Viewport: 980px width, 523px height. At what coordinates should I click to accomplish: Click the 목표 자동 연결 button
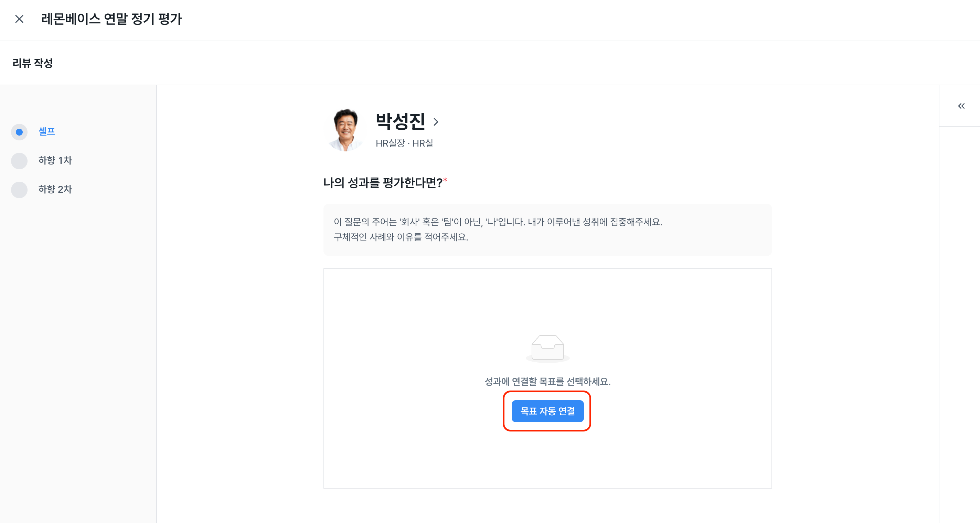coord(547,411)
